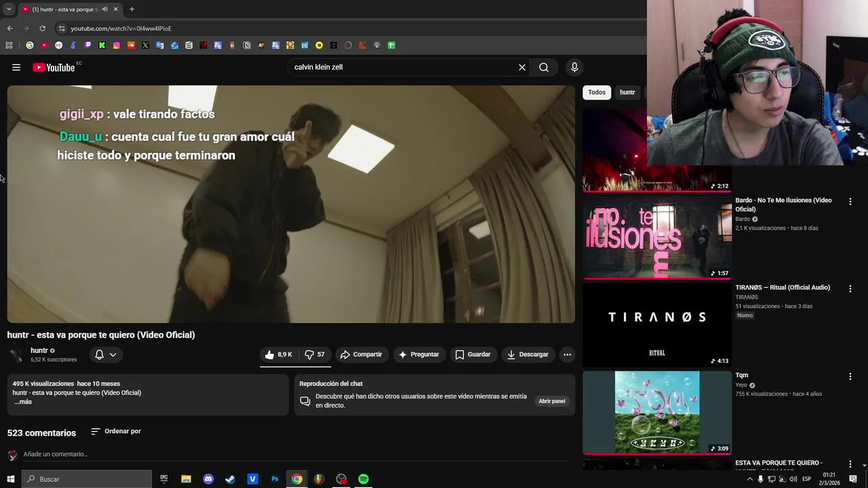The height and width of the screenshot is (488, 868).
Task: Open the tab search dropdown arrow
Action: pos(9,9)
